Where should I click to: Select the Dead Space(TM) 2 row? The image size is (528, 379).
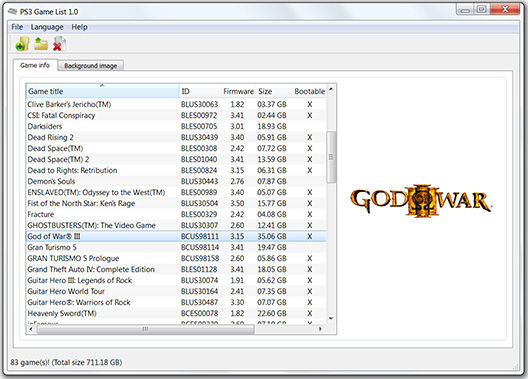click(176, 160)
